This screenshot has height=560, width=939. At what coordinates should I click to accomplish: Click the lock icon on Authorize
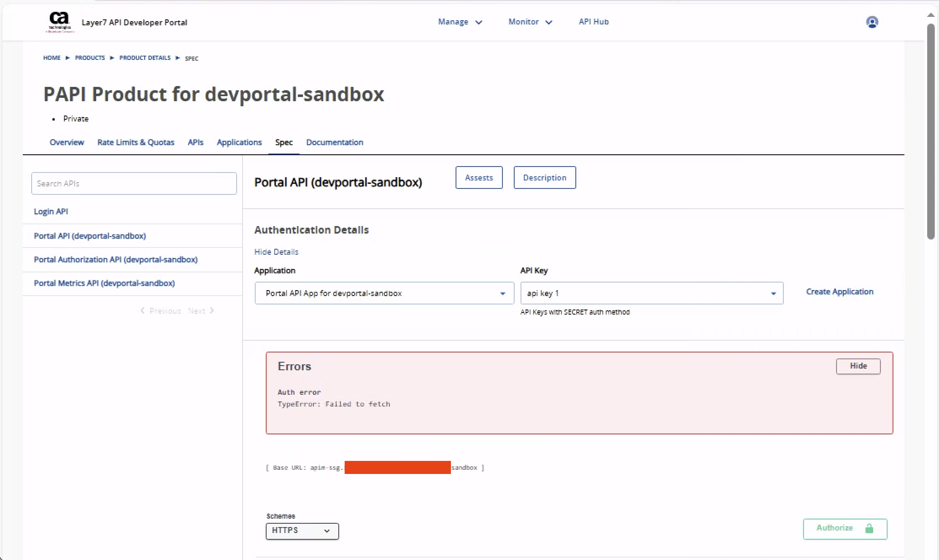pos(869,528)
